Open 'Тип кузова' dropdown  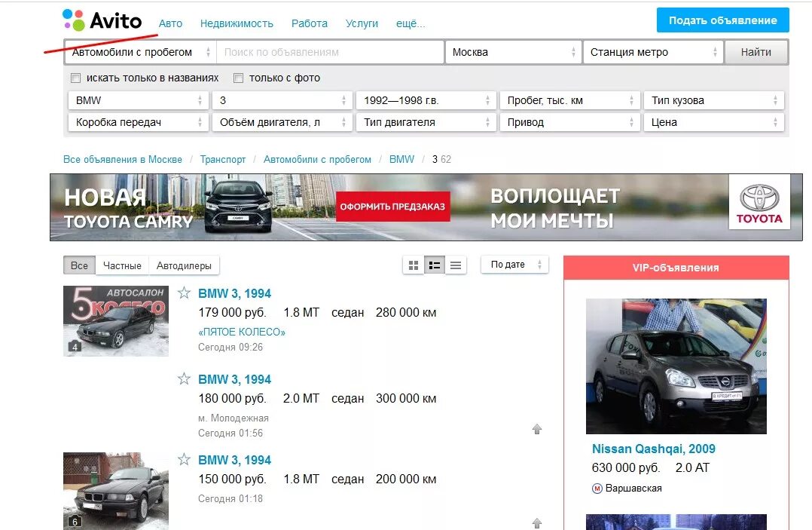click(714, 100)
